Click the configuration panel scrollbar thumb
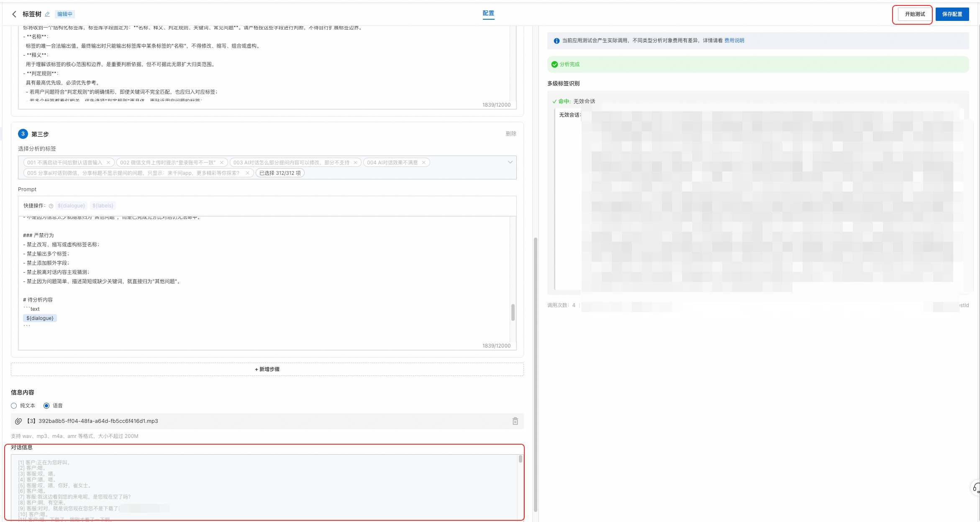 [536, 374]
